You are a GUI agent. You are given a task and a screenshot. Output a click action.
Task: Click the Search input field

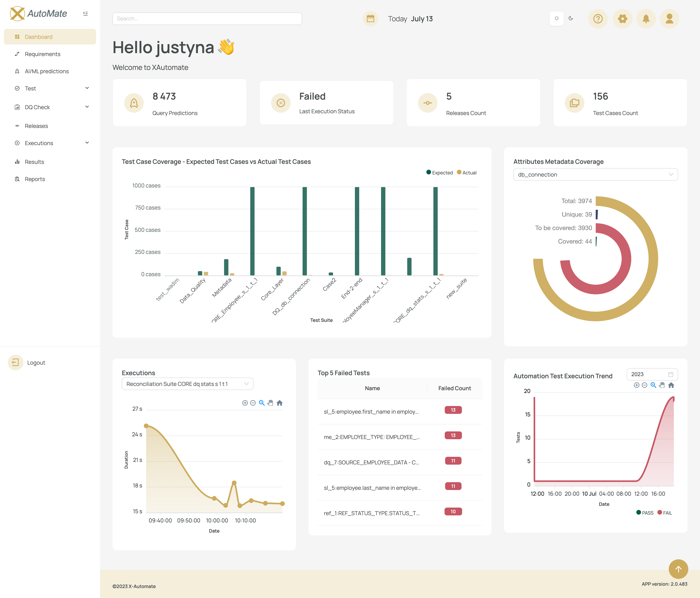(x=207, y=19)
